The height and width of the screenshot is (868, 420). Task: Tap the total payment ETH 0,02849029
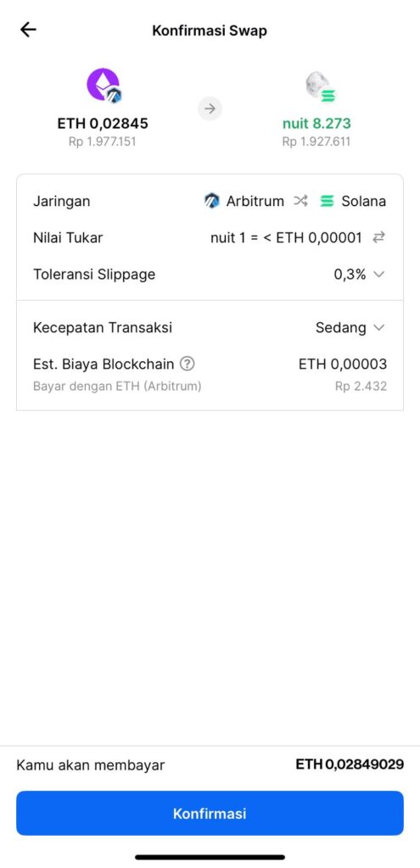tap(350, 765)
